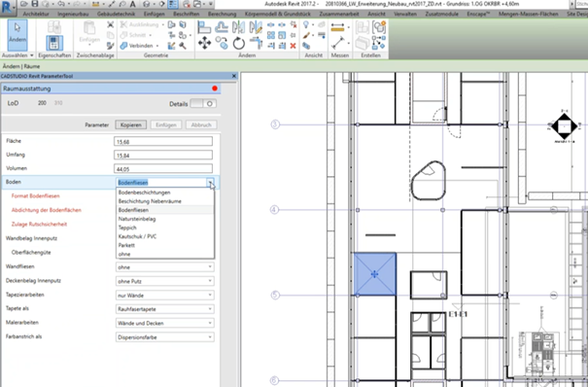Close the CADSTUDIO Revit ParameterTool panel
Image resolution: width=588 pixels, height=387 pixels.
pos(234,76)
